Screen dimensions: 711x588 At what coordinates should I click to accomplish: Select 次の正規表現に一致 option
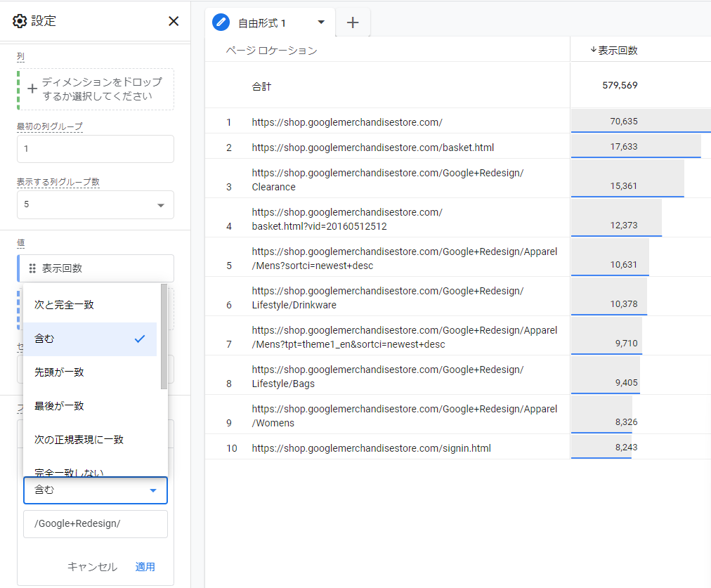coord(90,439)
